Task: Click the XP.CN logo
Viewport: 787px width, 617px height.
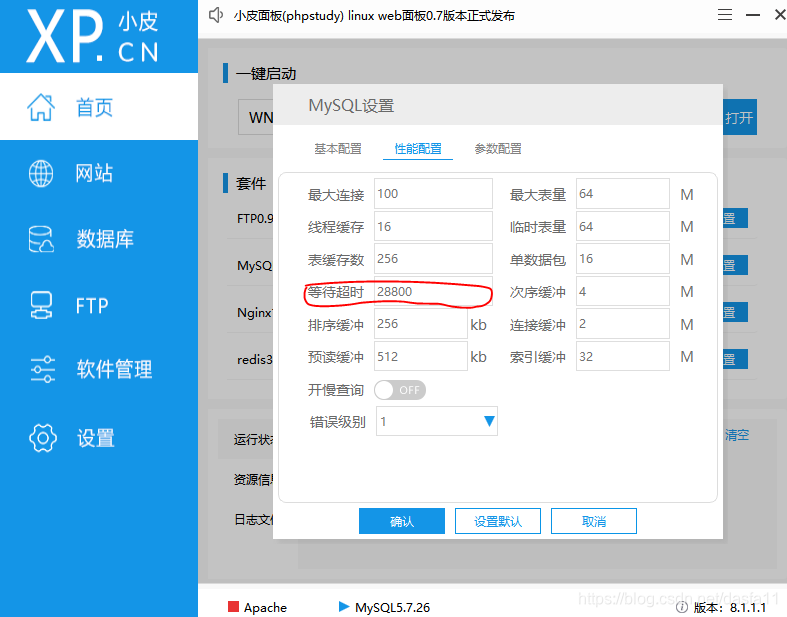Action: 93,36
